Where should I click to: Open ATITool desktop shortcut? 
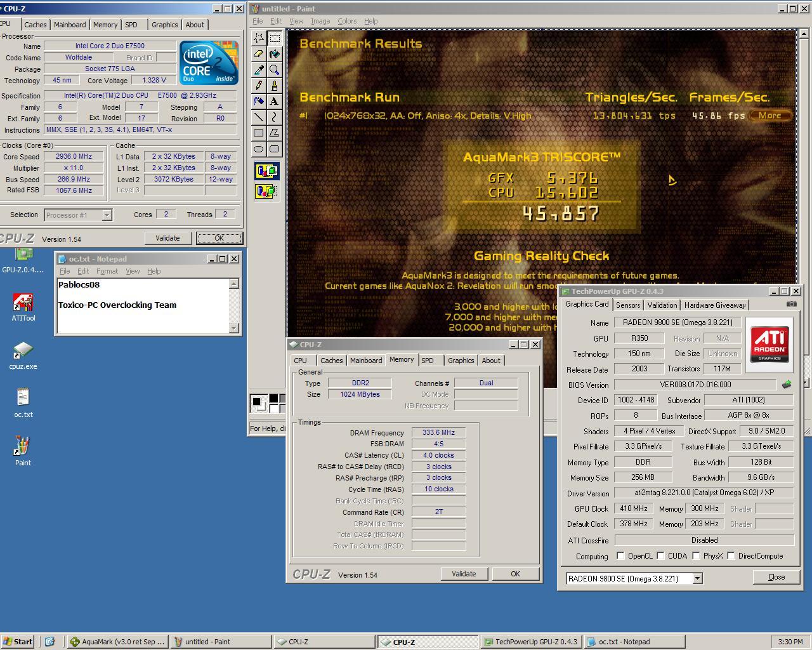click(23, 308)
